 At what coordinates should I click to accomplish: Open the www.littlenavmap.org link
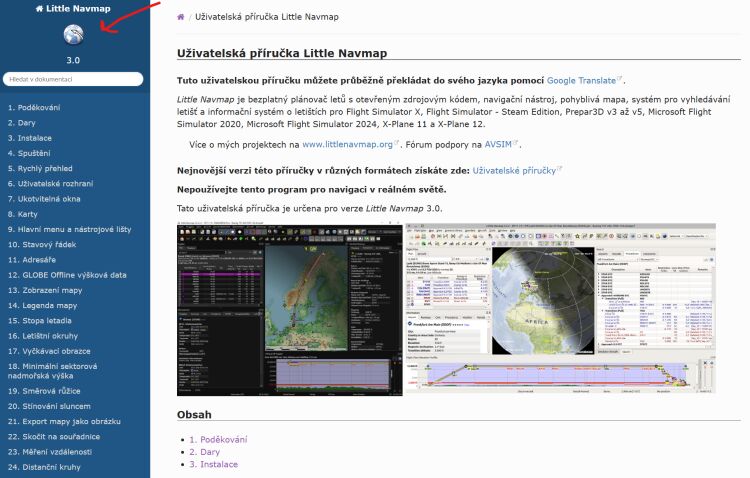[x=350, y=145]
